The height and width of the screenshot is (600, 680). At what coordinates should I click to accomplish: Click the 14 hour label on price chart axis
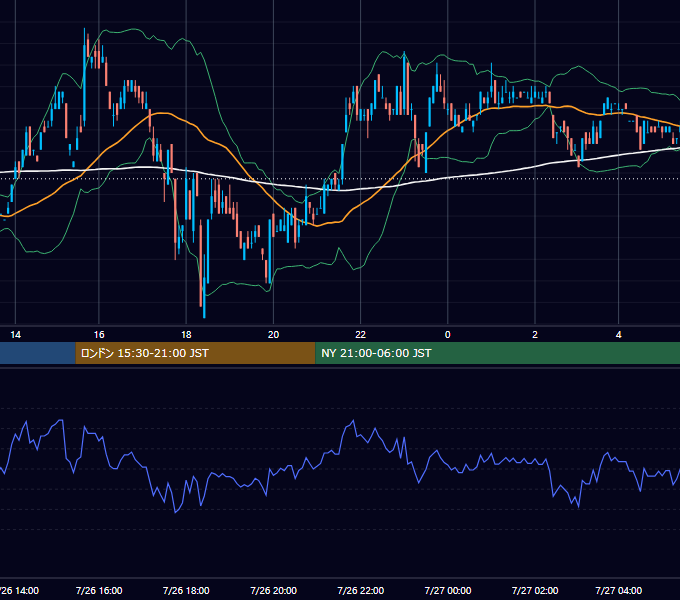(x=16, y=335)
